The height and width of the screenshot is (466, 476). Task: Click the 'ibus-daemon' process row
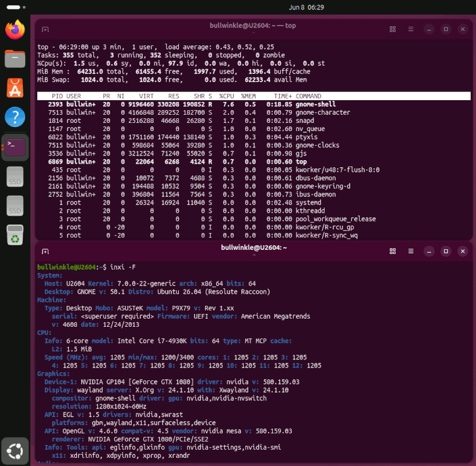tap(254, 195)
